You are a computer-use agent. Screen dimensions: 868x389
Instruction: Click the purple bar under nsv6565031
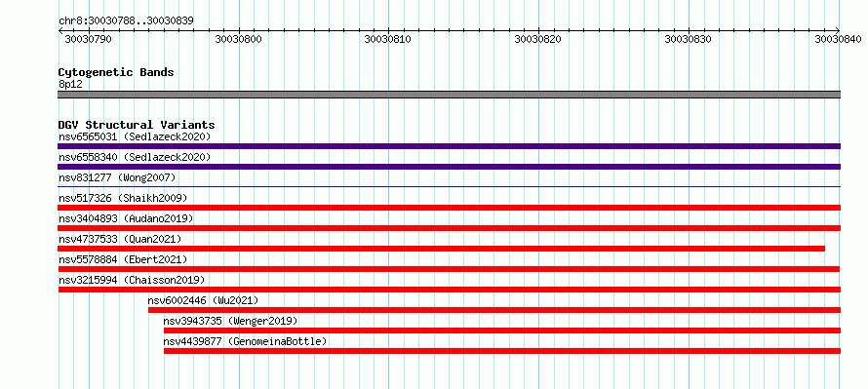click(x=449, y=146)
